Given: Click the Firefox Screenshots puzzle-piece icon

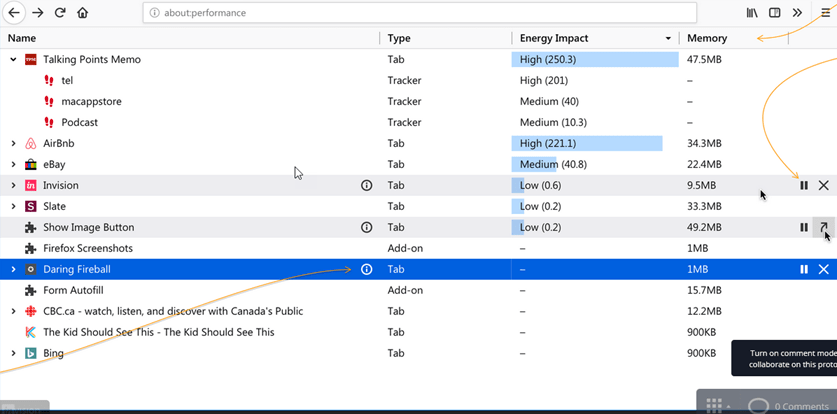Looking at the screenshot, I should 30,248.
